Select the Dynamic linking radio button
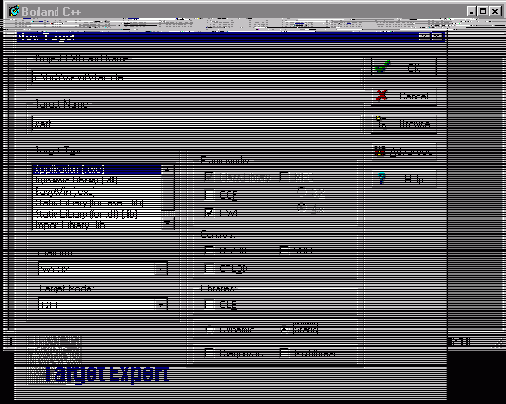506x404 pixels. click(209, 329)
